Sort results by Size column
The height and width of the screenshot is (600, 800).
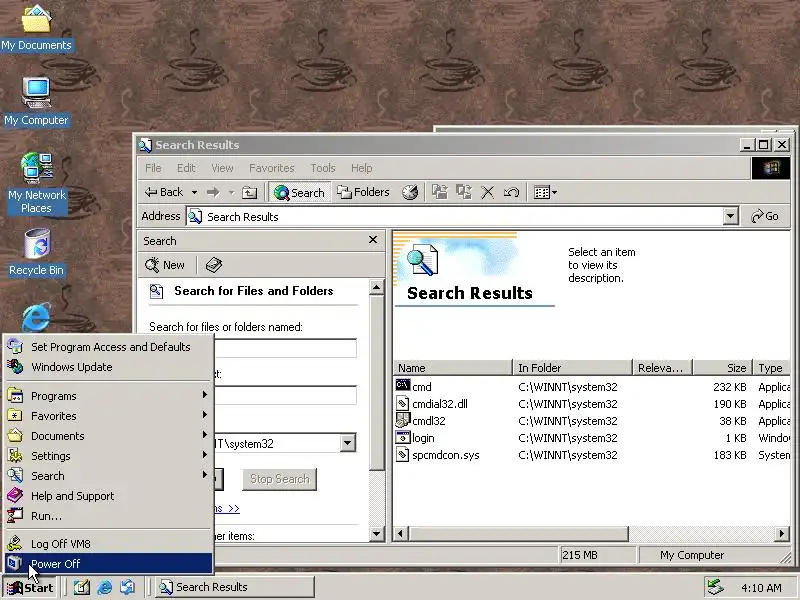pyautogui.click(x=722, y=368)
